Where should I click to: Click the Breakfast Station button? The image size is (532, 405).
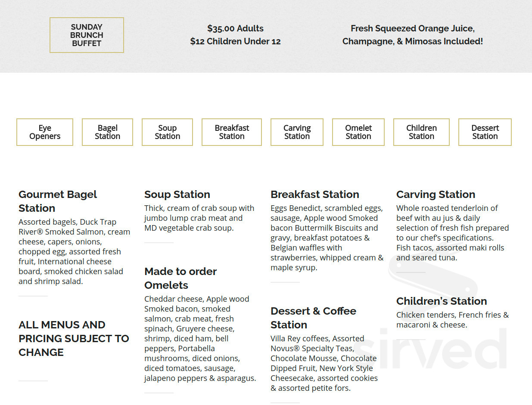tap(231, 132)
